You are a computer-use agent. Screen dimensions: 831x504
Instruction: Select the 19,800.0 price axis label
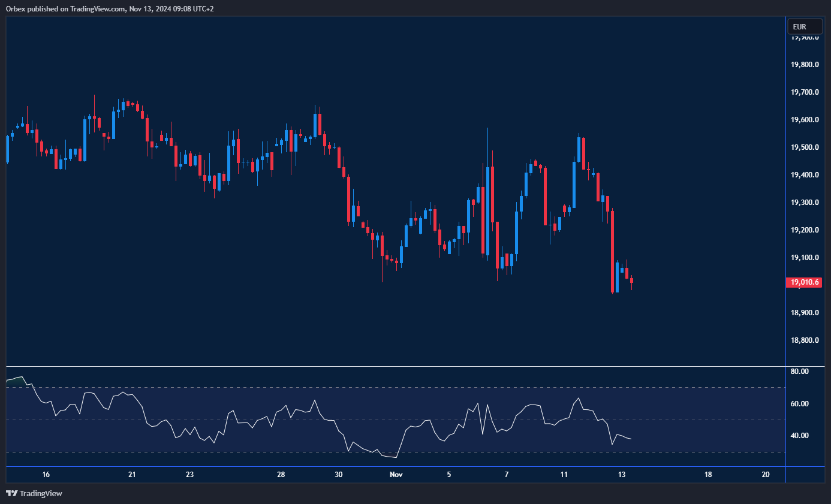coord(805,65)
